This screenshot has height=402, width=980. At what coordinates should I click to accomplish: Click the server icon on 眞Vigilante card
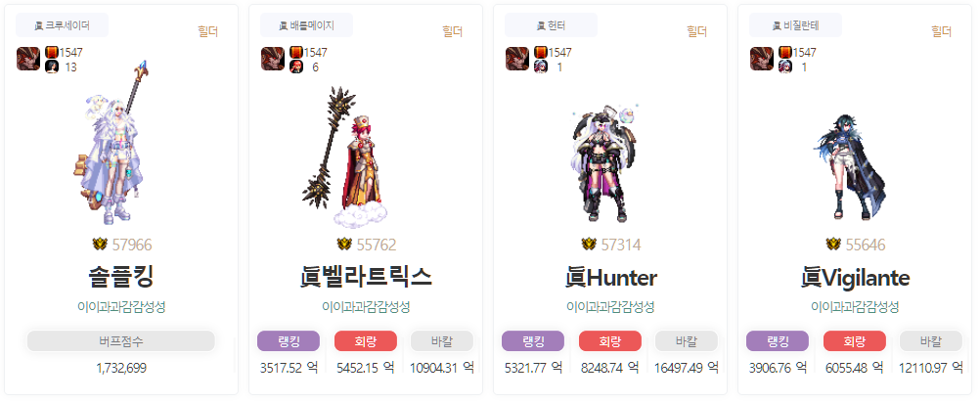[762, 59]
